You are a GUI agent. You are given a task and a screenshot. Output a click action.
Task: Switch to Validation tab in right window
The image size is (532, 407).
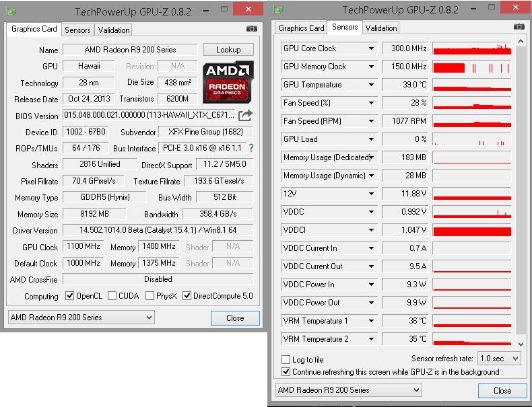tap(381, 28)
